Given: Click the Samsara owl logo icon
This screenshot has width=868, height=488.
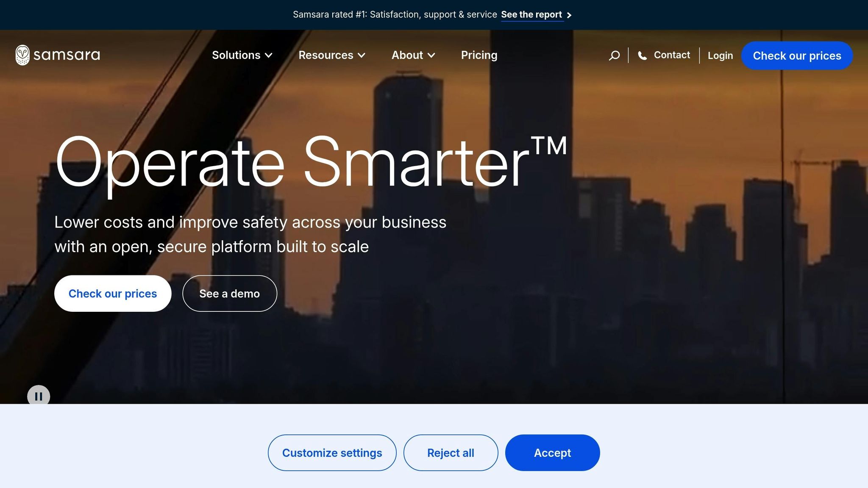Looking at the screenshot, I should pyautogui.click(x=22, y=55).
